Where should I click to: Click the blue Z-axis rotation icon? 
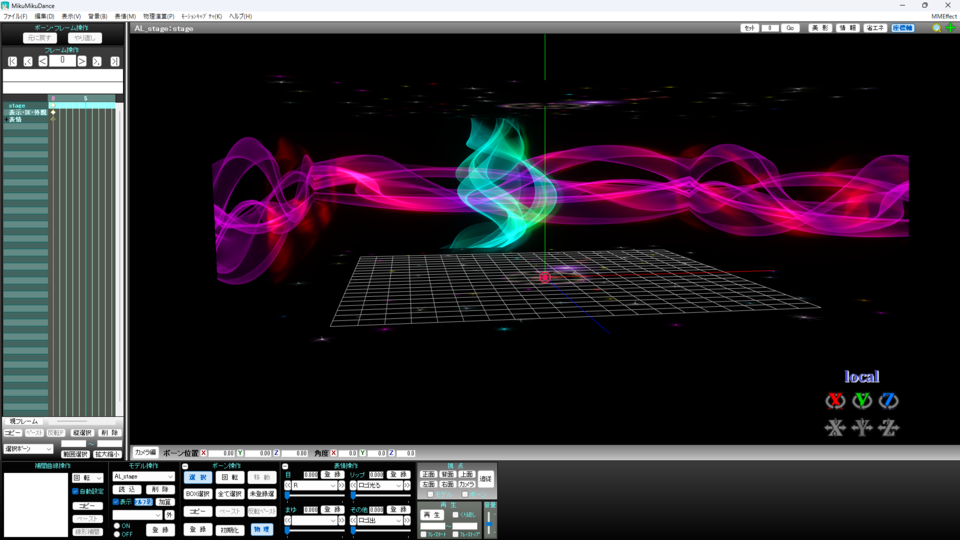[x=888, y=401]
